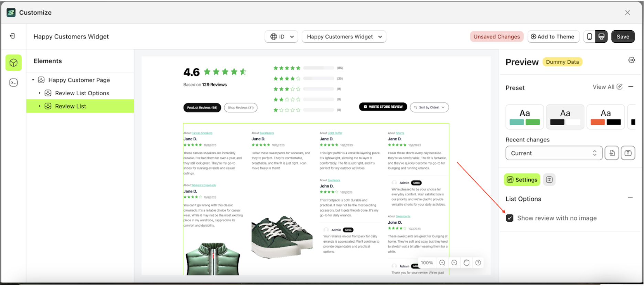The width and height of the screenshot is (644, 287).
Task: Open the Elements cube panel icon
Action: point(13,63)
